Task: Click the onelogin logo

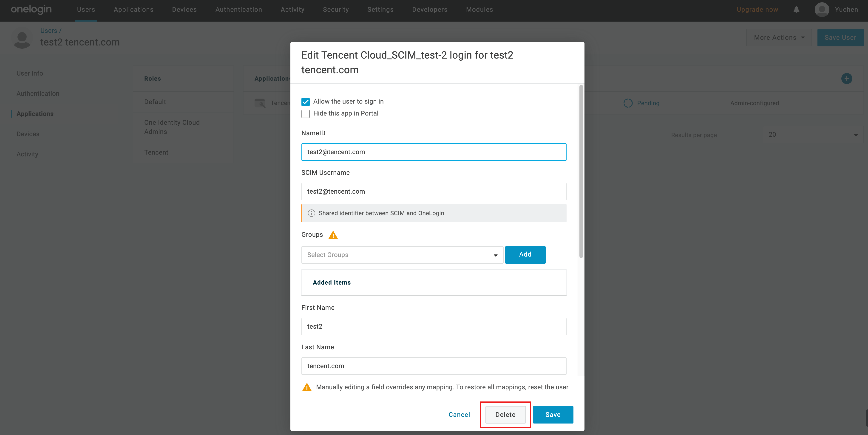Action: 31,9
